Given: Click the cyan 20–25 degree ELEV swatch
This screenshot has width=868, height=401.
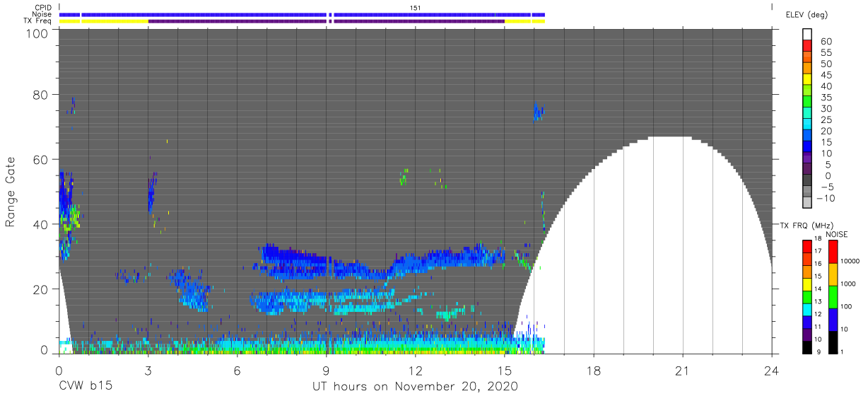Looking at the screenshot, I should (x=807, y=125).
